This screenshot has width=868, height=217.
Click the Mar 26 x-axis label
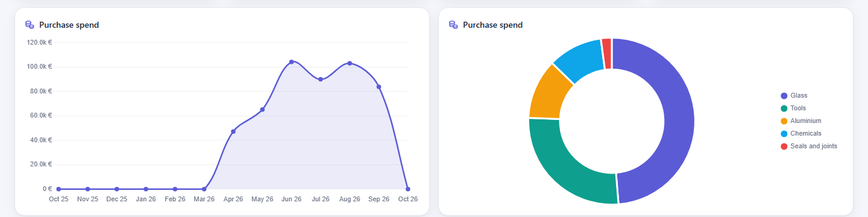(x=204, y=199)
